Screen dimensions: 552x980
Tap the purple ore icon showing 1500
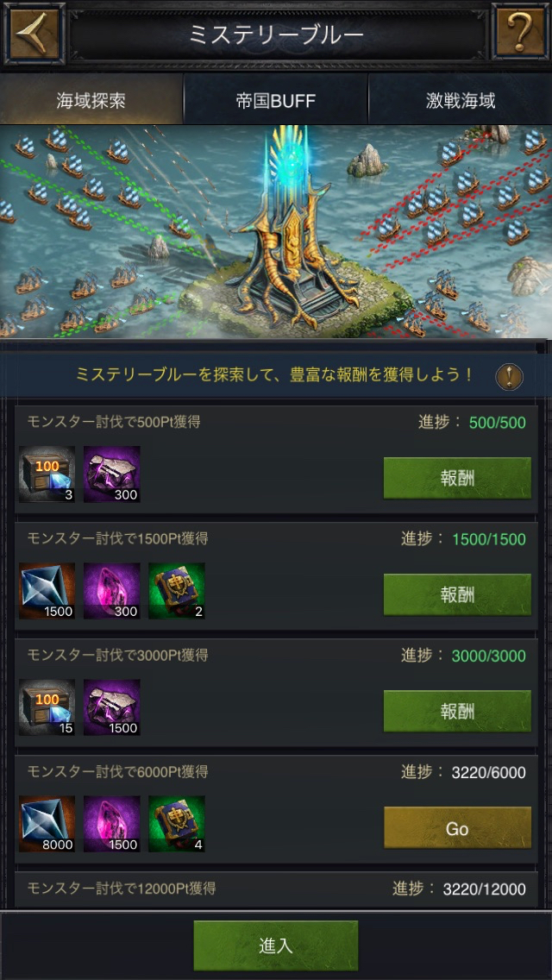point(112,707)
